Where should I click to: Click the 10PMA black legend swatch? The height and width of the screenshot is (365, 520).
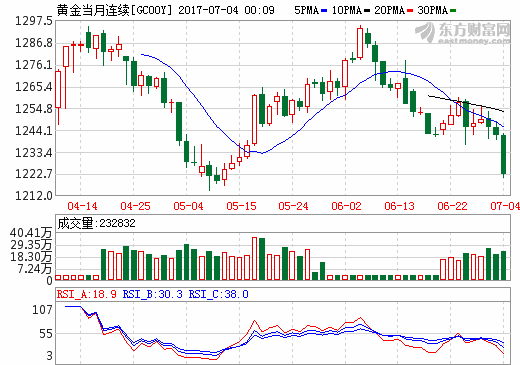point(367,11)
